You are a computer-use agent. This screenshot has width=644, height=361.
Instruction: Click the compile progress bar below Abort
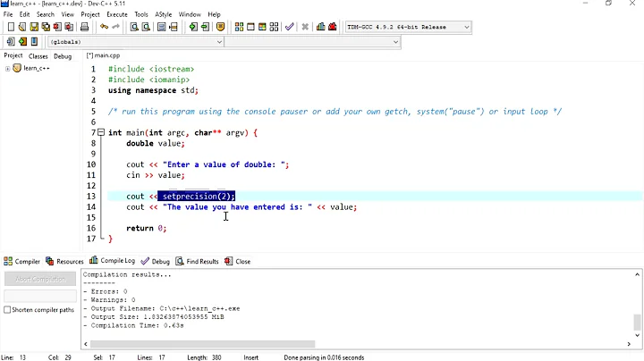pyautogui.click(x=40, y=296)
